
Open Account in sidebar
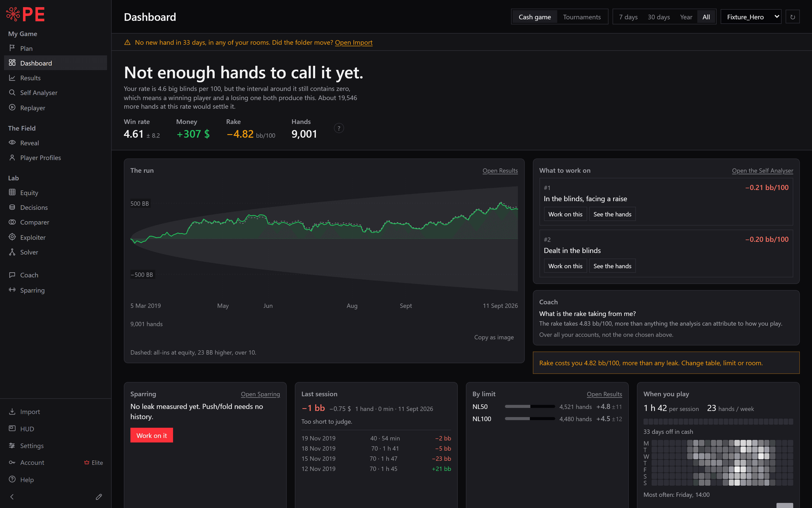click(55, 463)
